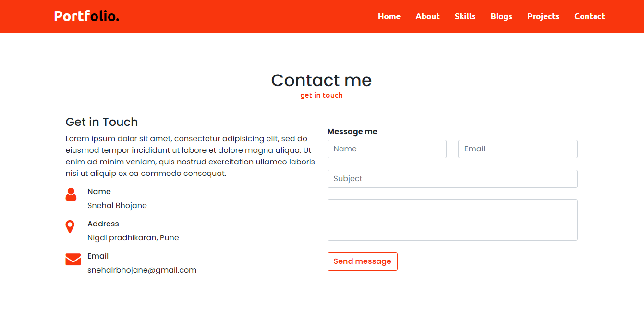Viewport: 644px width, 311px height.
Task: Click the person icon beside Name
Action: (71, 194)
